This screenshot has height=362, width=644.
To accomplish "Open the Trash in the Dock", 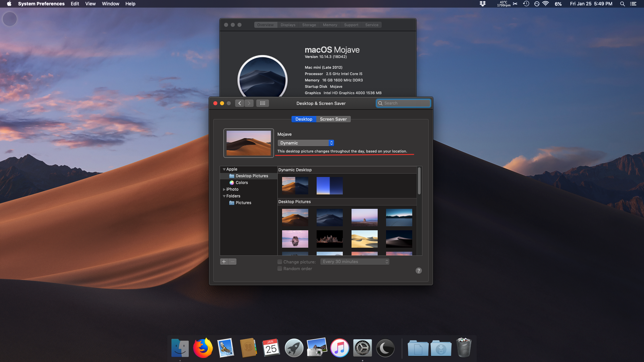I will click(464, 348).
